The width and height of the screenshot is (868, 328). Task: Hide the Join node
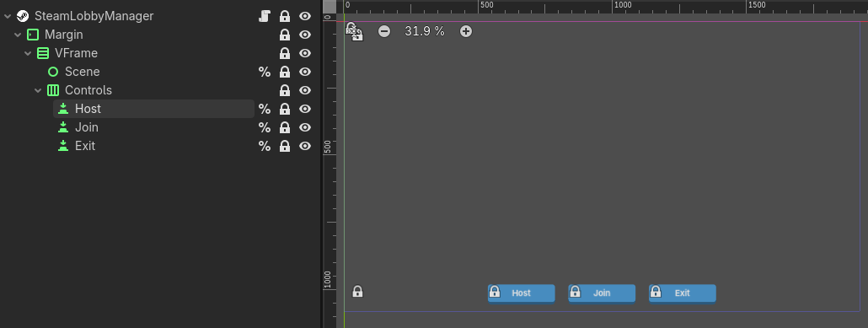click(x=305, y=127)
